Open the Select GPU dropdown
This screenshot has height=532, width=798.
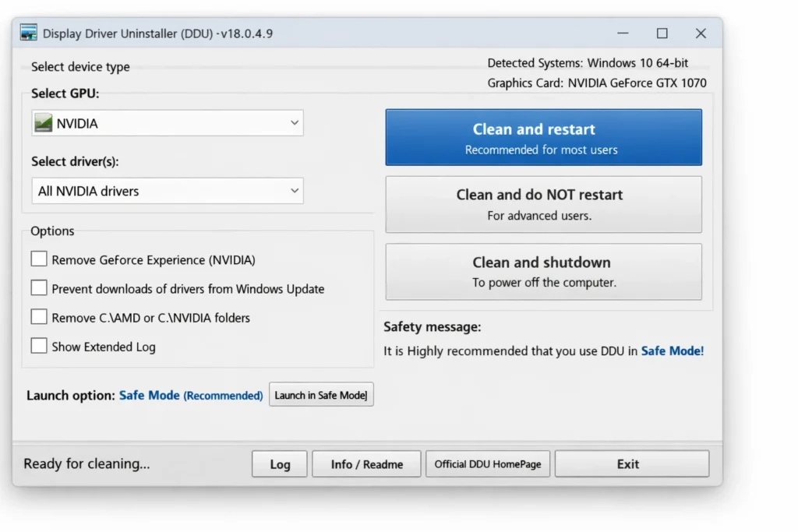pos(167,122)
